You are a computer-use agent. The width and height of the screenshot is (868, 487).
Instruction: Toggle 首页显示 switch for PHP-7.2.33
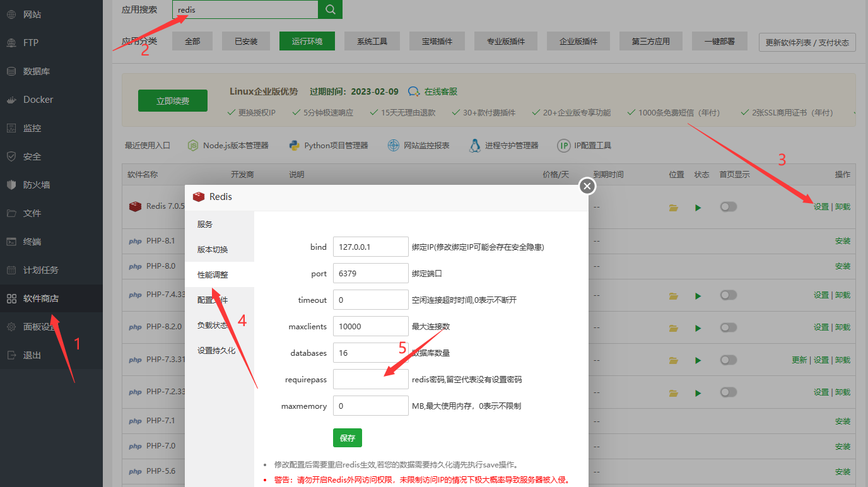(729, 392)
